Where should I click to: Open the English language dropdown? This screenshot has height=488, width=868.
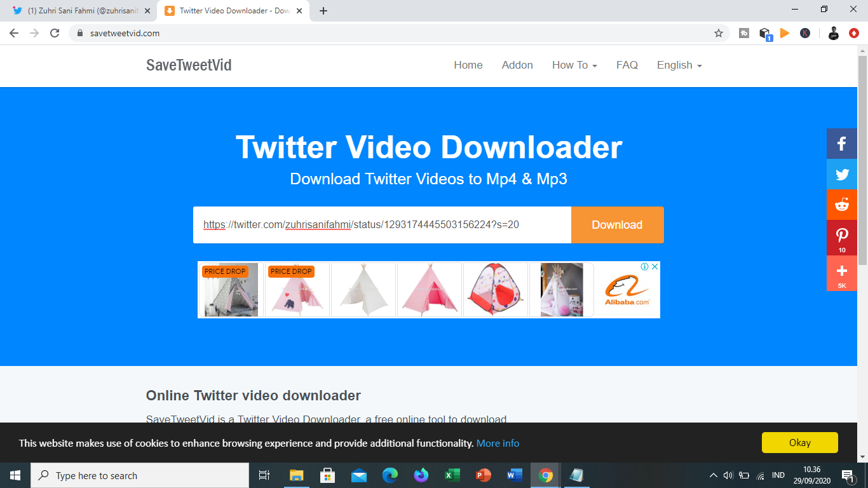(x=679, y=65)
